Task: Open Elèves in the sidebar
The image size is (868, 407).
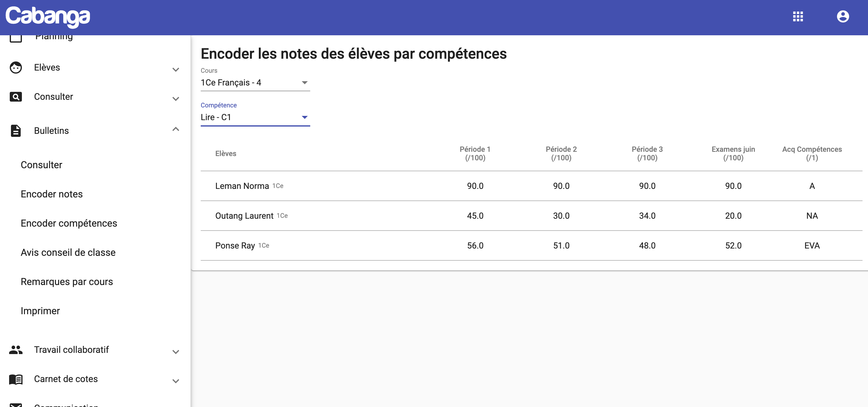Action: pos(47,68)
